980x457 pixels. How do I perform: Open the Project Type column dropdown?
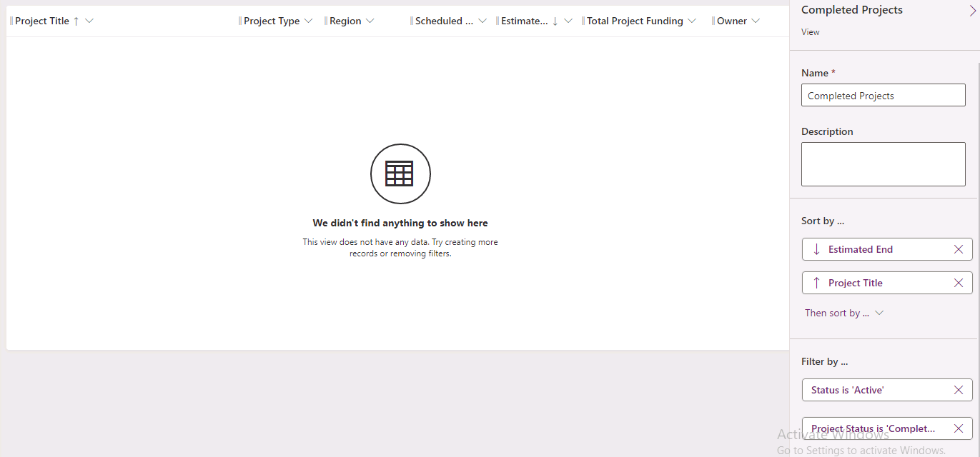coord(308,21)
